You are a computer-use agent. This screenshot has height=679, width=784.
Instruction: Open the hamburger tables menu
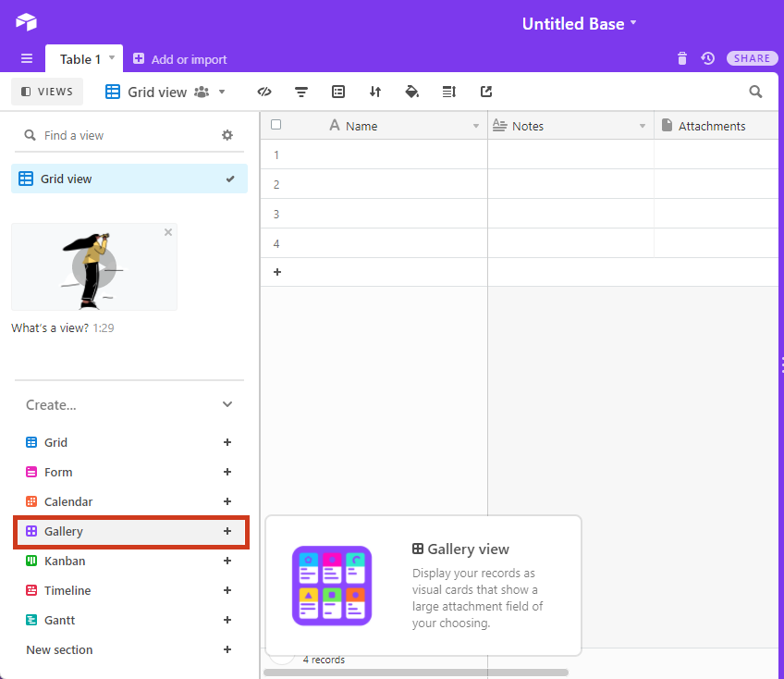coord(27,58)
